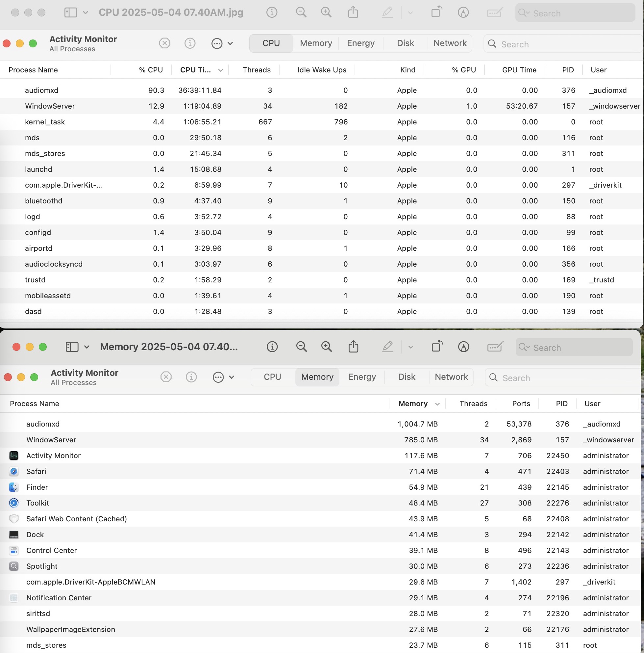
Task: Zoom in on the CPU Preview window
Action: [326, 13]
